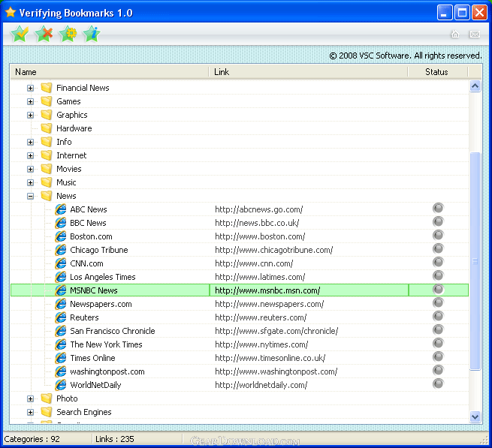The width and height of the screenshot is (492, 448).
Task: Click the scroll up arrow
Action: pyautogui.click(x=475, y=86)
